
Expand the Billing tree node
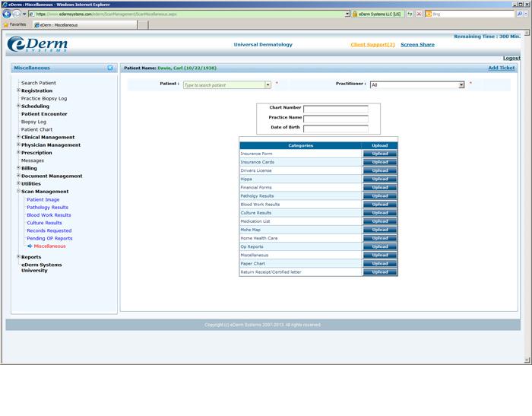tap(19, 168)
